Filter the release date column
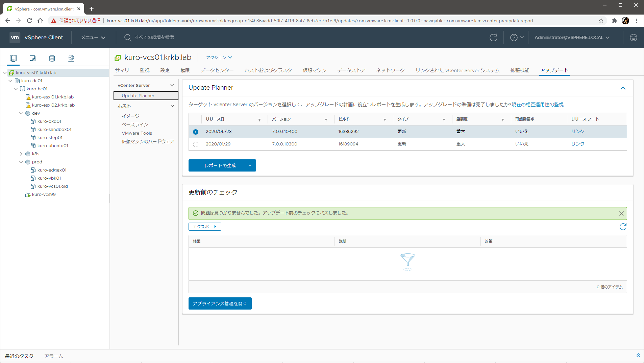Viewport: 644px width, 363px height. tap(259, 120)
